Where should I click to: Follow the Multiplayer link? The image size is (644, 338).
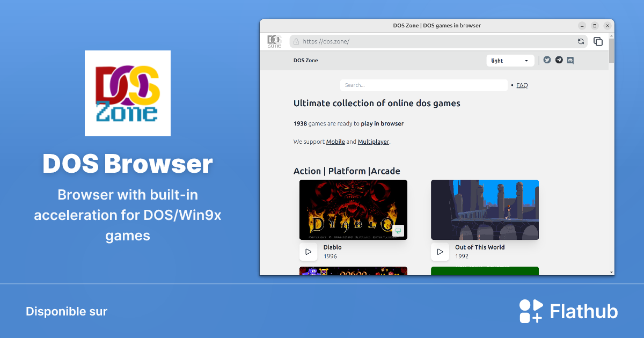(373, 141)
